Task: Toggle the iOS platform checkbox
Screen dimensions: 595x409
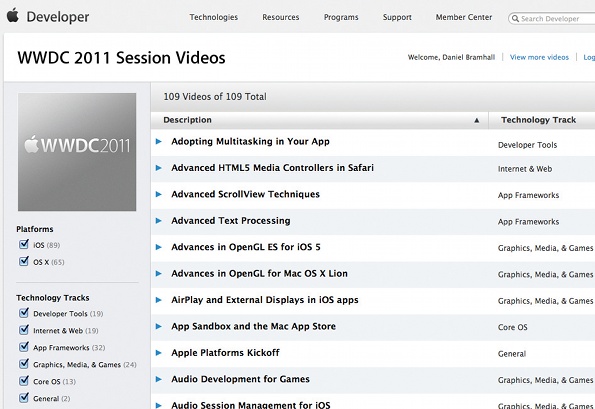Action: click(24, 244)
